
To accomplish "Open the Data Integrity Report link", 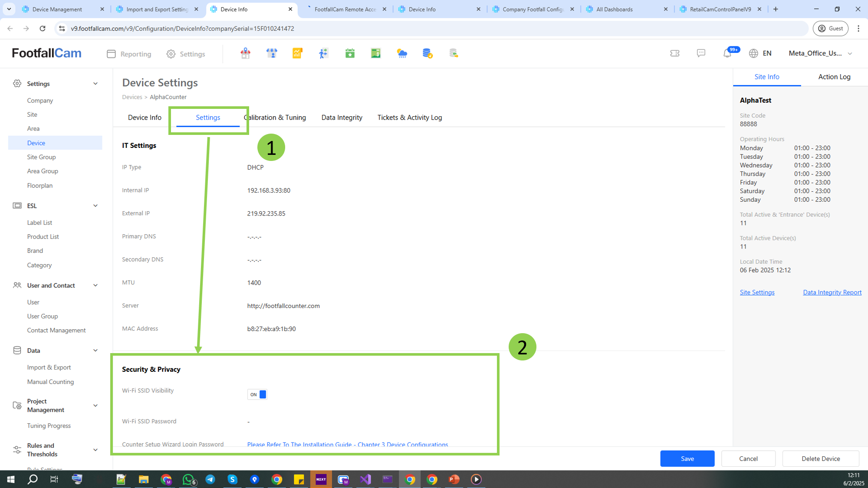I will click(x=832, y=292).
